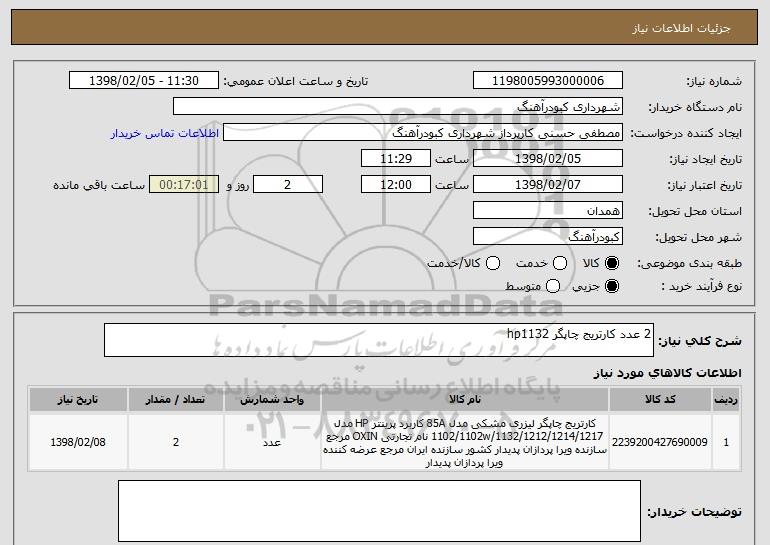The image size is (770, 545).
Task: Click the توضیحات خریدار label
Action: 694,512
